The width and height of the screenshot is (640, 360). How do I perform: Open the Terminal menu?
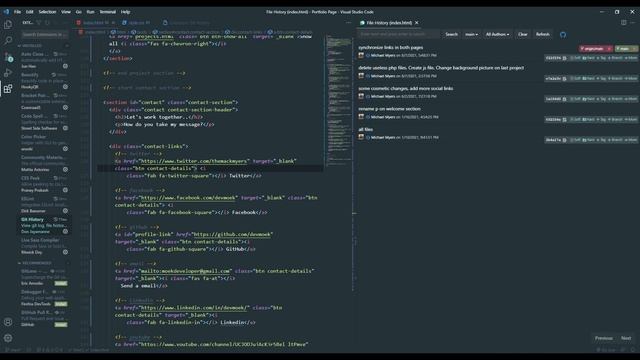coord(108,12)
